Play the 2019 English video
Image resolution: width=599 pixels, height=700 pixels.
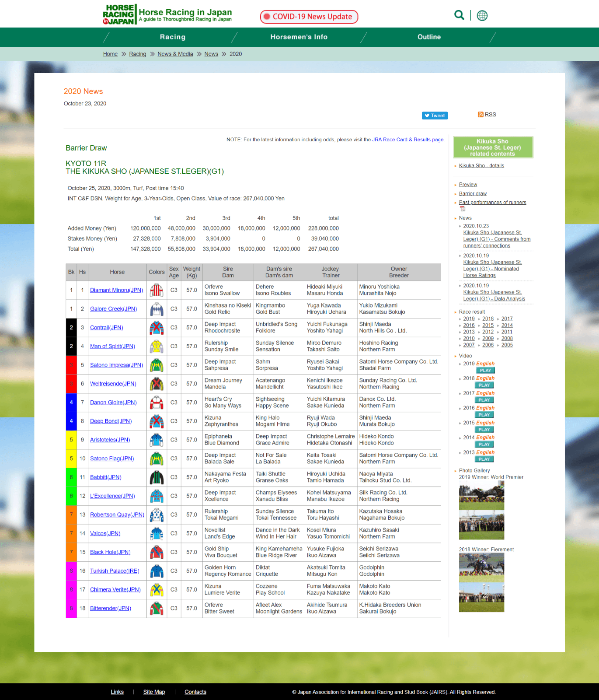click(x=485, y=371)
